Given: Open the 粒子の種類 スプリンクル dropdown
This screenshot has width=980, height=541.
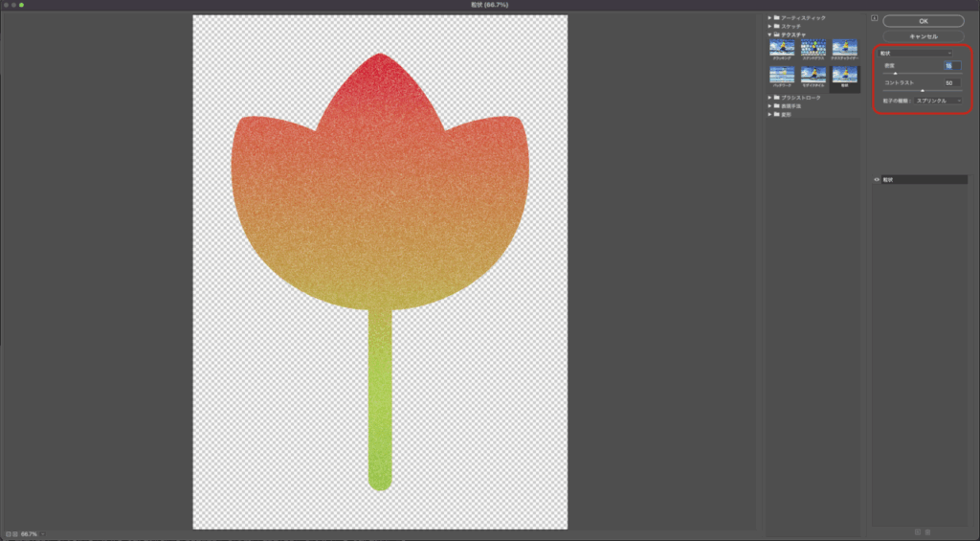Looking at the screenshot, I should point(938,100).
